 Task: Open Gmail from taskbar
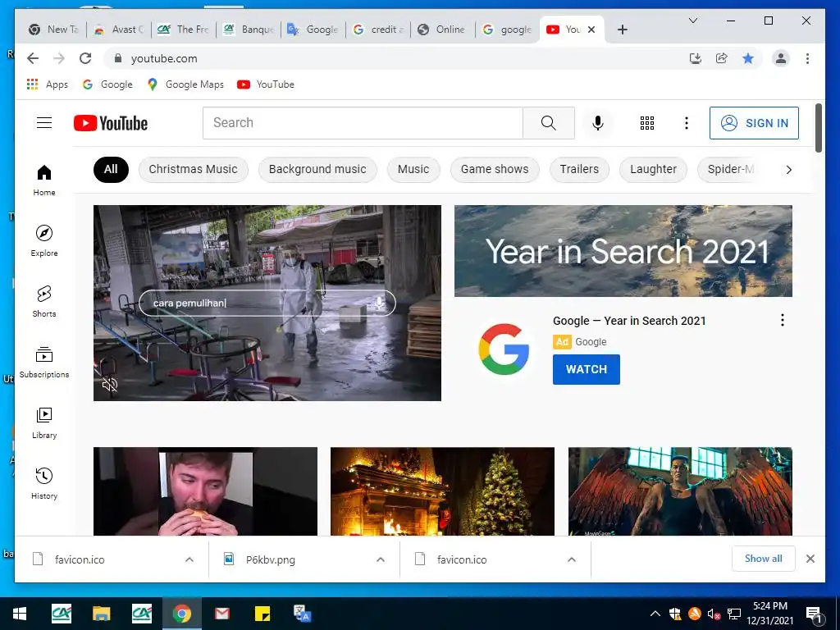pos(221,614)
